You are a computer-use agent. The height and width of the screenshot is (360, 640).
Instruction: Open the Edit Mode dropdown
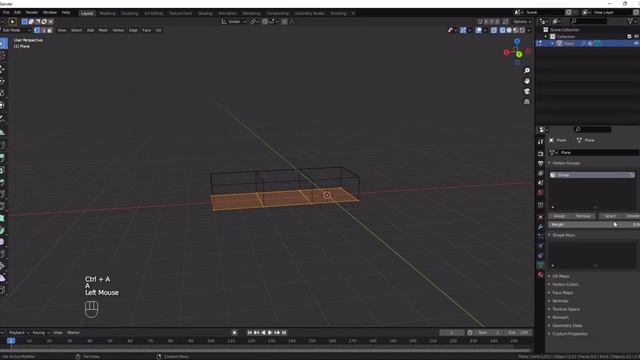(16, 30)
